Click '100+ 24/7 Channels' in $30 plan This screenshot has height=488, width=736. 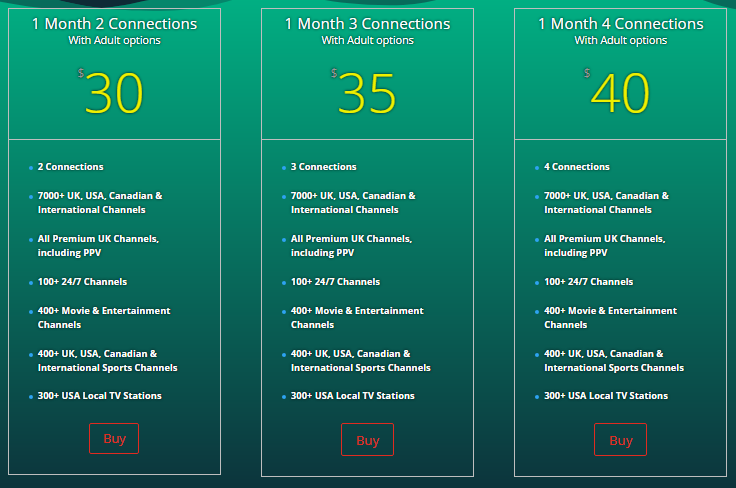coord(82,282)
